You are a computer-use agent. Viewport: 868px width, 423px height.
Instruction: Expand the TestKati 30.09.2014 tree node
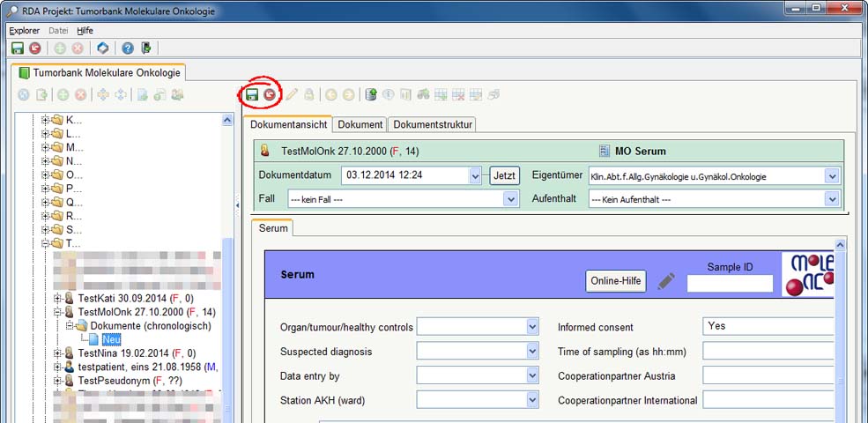tap(58, 299)
